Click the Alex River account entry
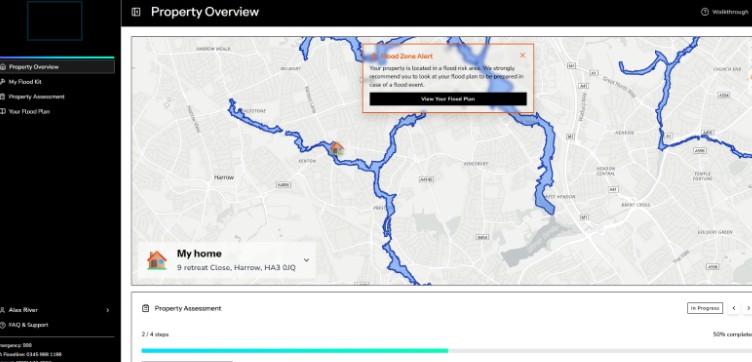The width and height of the screenshot is (752, 362). click(57, 310)
